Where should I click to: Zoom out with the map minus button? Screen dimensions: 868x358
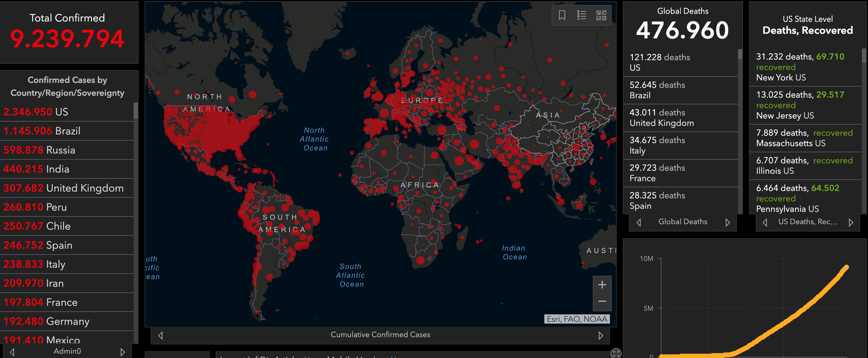click(x=602, y=301)
